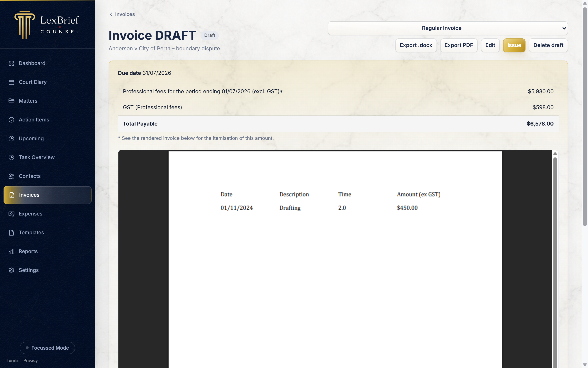Toggle Focussed Mode
The image size is (588, 368).
(x=47, y=348)
